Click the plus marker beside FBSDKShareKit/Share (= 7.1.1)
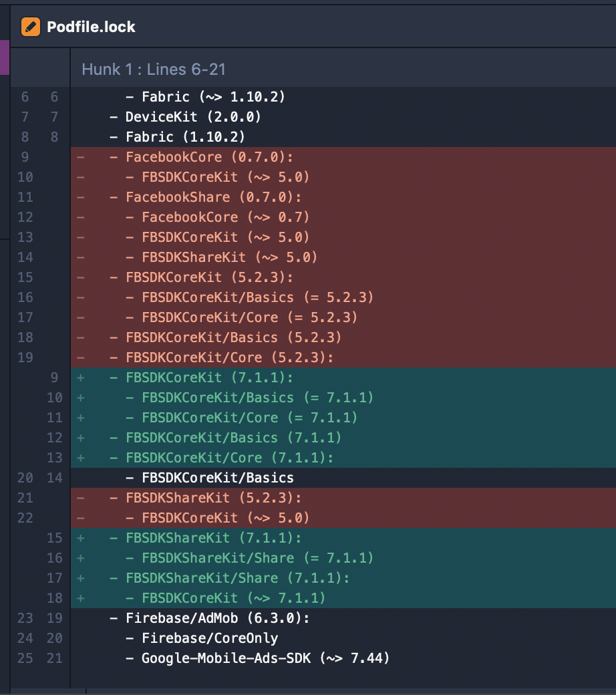This screenshot has height=695, width=616. pos(81,558)
